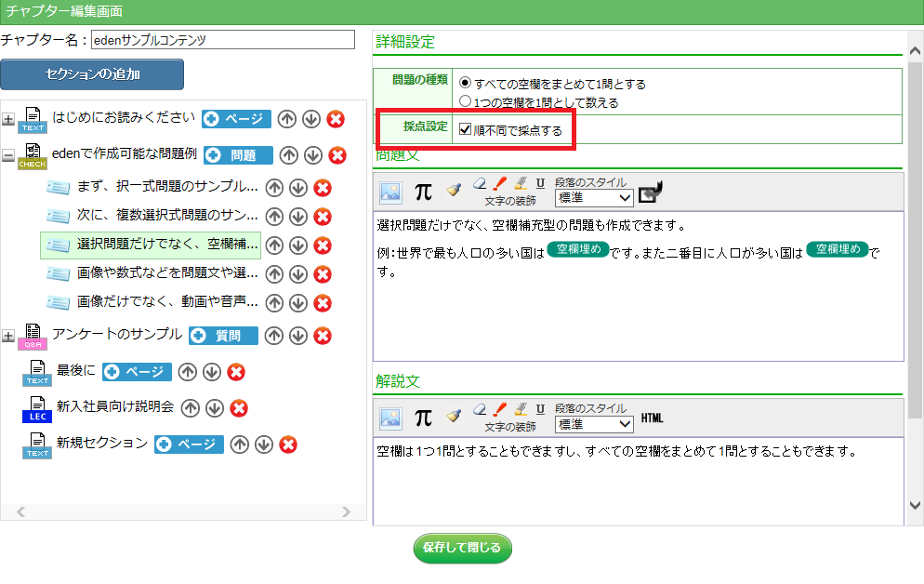The image size is (924, 584).
Task: Move まず、択一式問題 item up
Action: (x=274, y=188)
